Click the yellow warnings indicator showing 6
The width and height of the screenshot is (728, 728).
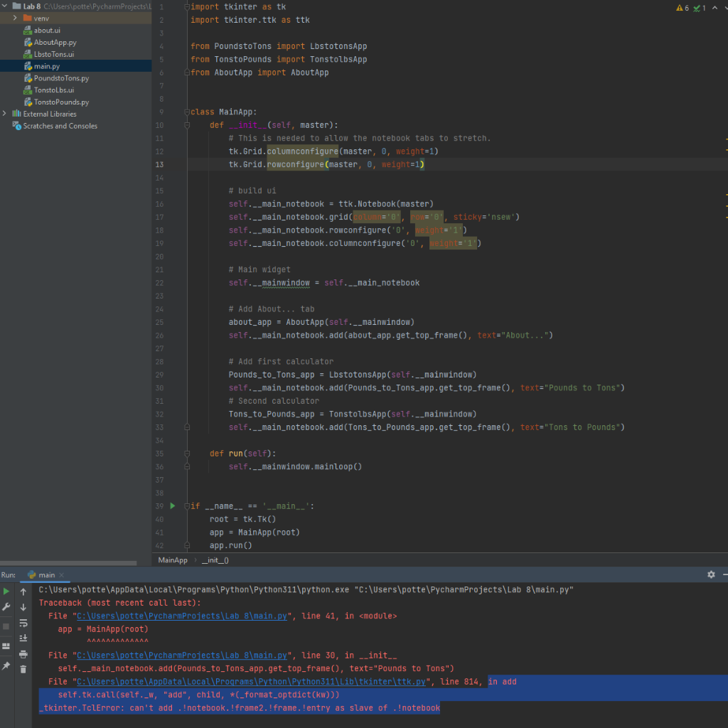tap(681, 6)
